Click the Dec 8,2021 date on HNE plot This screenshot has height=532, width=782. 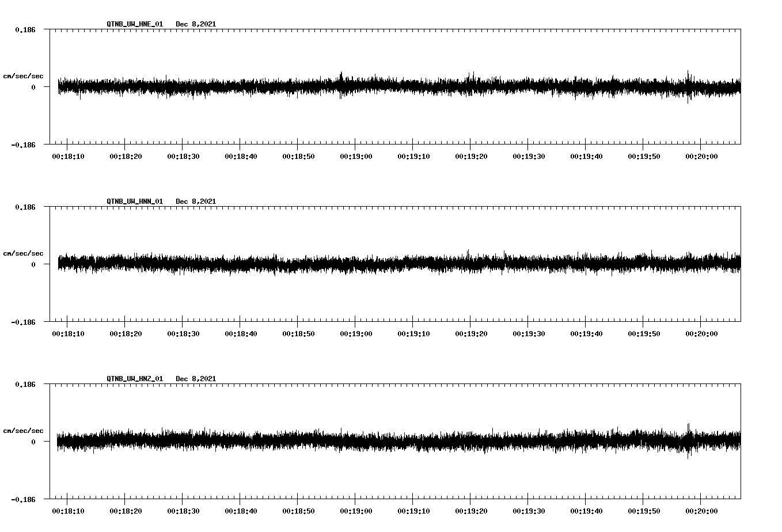(x=196, y=24)
